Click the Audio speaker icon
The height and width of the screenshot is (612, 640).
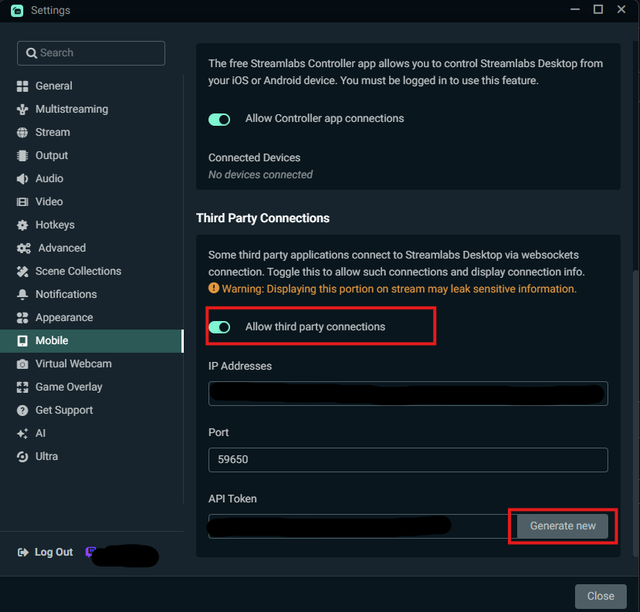22,179
